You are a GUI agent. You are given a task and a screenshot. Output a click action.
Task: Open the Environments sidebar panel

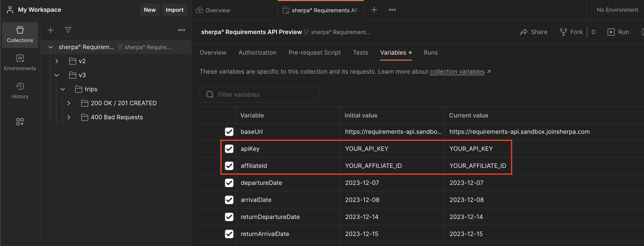coord(20,63)
